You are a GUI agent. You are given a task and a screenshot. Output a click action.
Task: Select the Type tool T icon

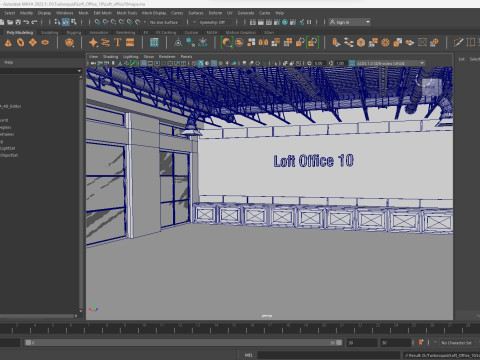[x=117, y=42]
